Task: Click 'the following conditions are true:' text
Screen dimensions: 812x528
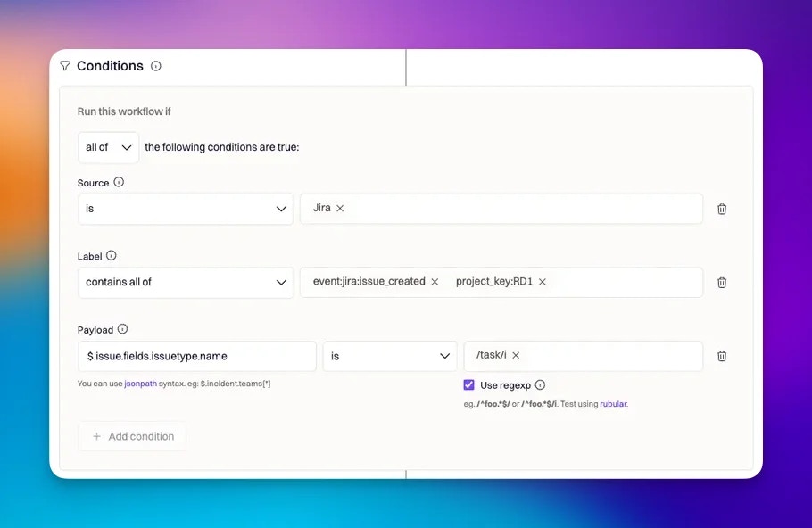Action: (221, 147)
